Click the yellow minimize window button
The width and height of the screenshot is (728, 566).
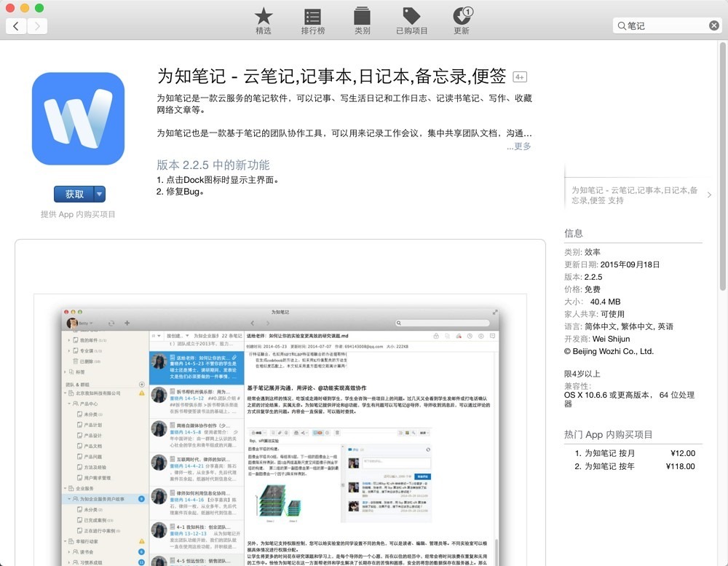pyautogui.click(x=25, y=8)
